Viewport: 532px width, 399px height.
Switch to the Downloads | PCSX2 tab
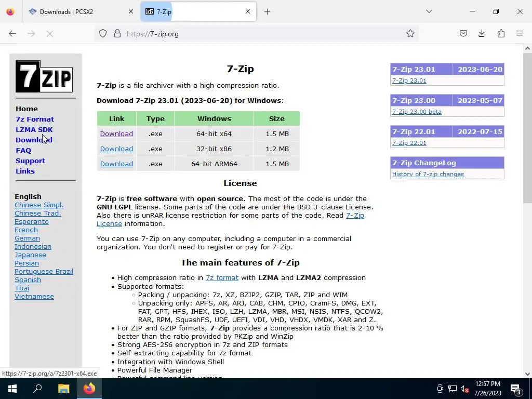[81, 12]
